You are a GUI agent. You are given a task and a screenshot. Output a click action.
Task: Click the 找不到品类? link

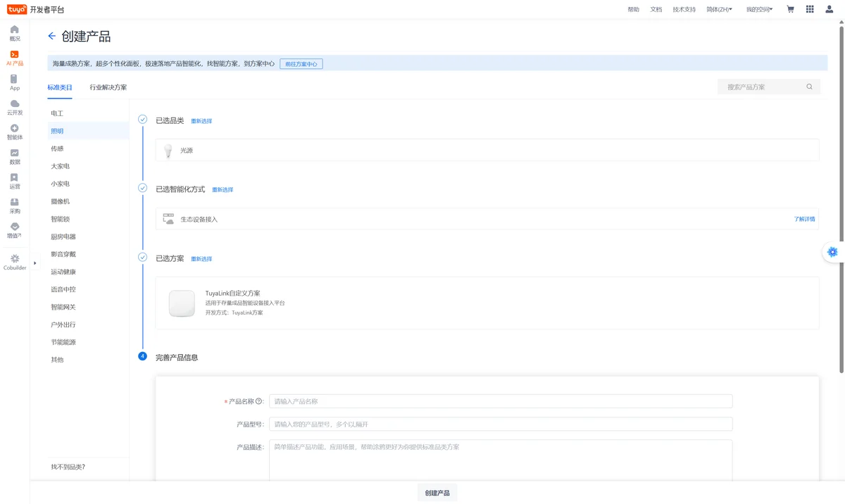click(x=68, y=467)
